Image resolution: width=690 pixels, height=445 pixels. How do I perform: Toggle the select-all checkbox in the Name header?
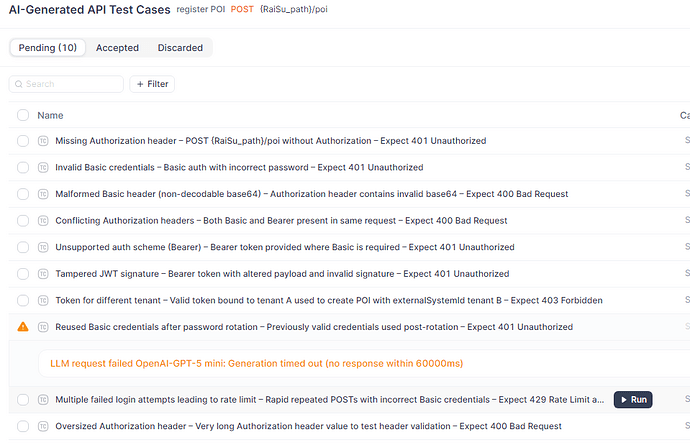[23, 116]
